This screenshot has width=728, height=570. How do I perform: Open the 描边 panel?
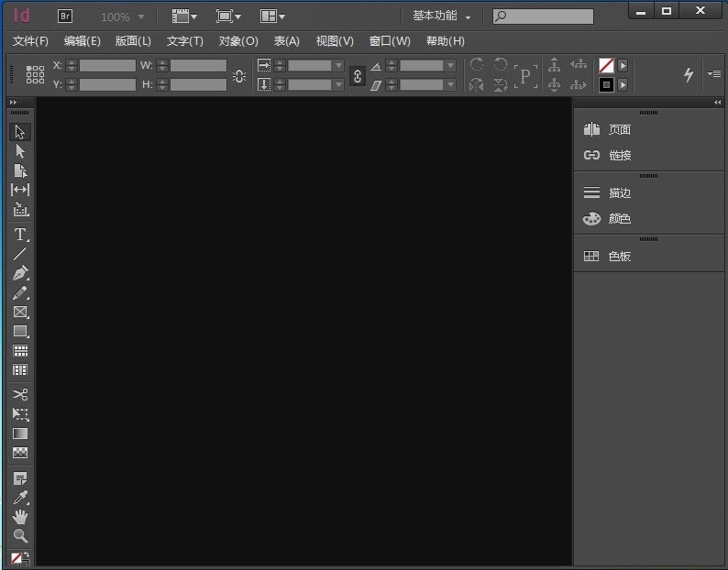(607, 192)
